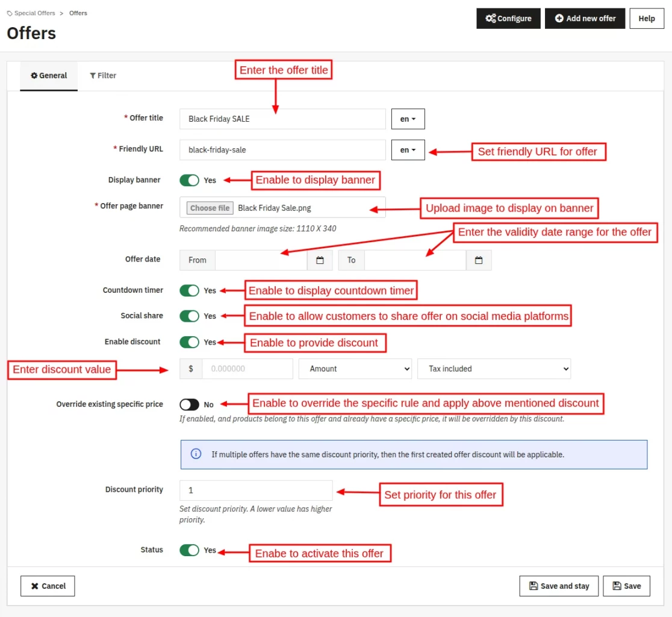Toggle the Status switch
The width and height of the screenshot is (672, 617).
pyautogui.click(x=189, y=550)
